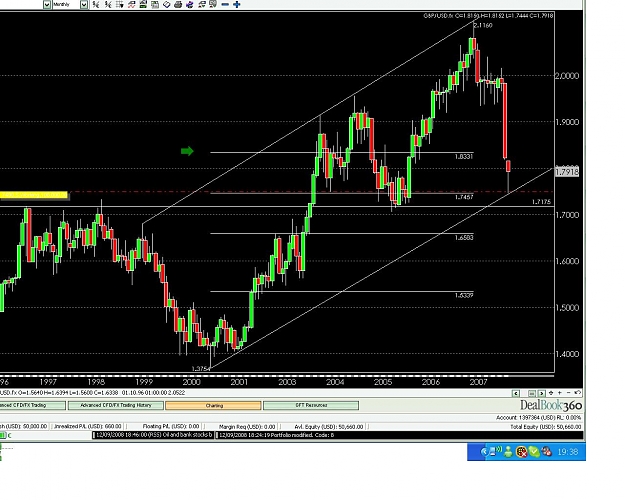Switch to Advanced CFD/FX Trading History tab
Viewport: 625px width, 500px height.
click(x=116, y=406)
